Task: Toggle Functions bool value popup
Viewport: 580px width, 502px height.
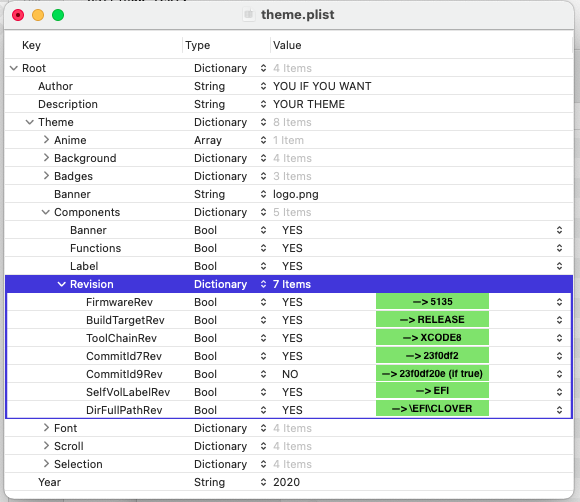Action: coord(559,248)
